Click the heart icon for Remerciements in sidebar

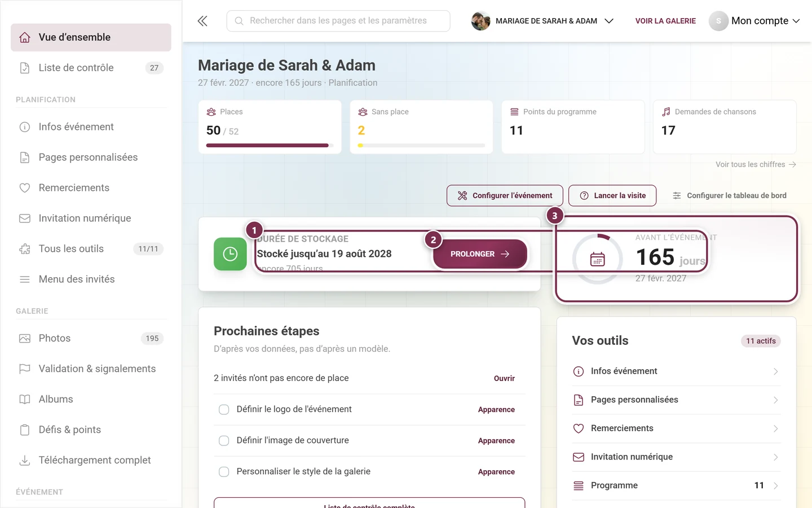(x=25, y=188)
